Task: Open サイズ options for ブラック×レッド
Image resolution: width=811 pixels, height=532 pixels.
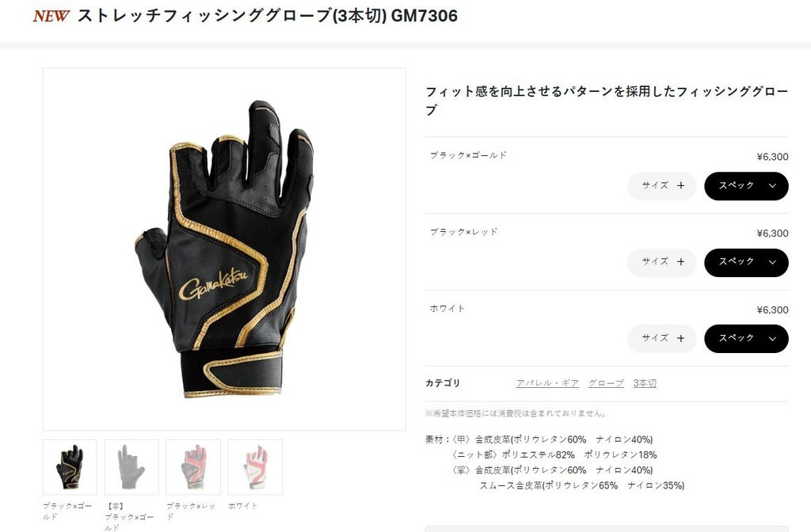Action: coord(662,263)
